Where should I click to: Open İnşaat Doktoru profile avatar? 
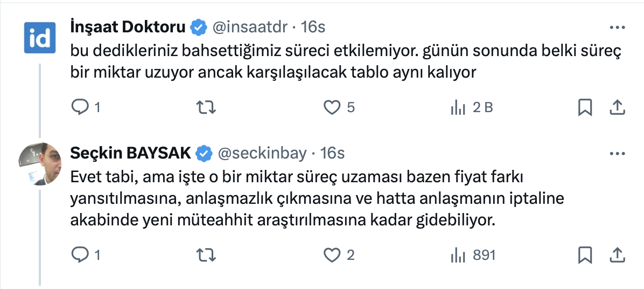40,38
